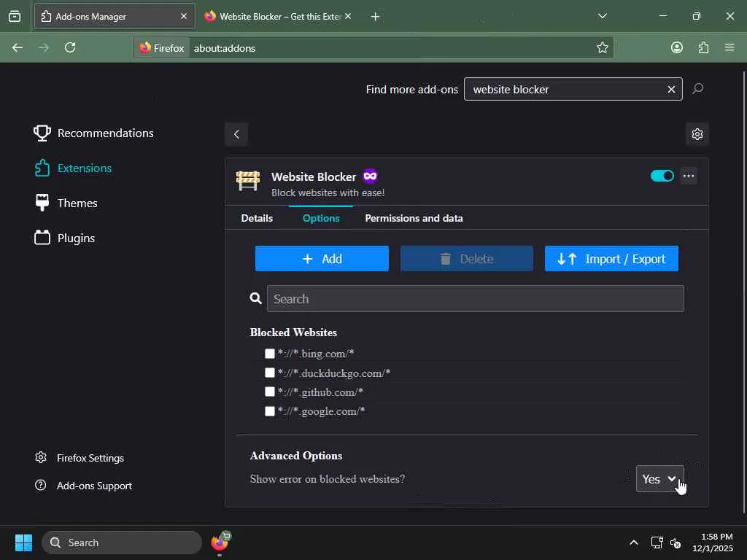Click the network tray icon

click(x=657, y=542)
